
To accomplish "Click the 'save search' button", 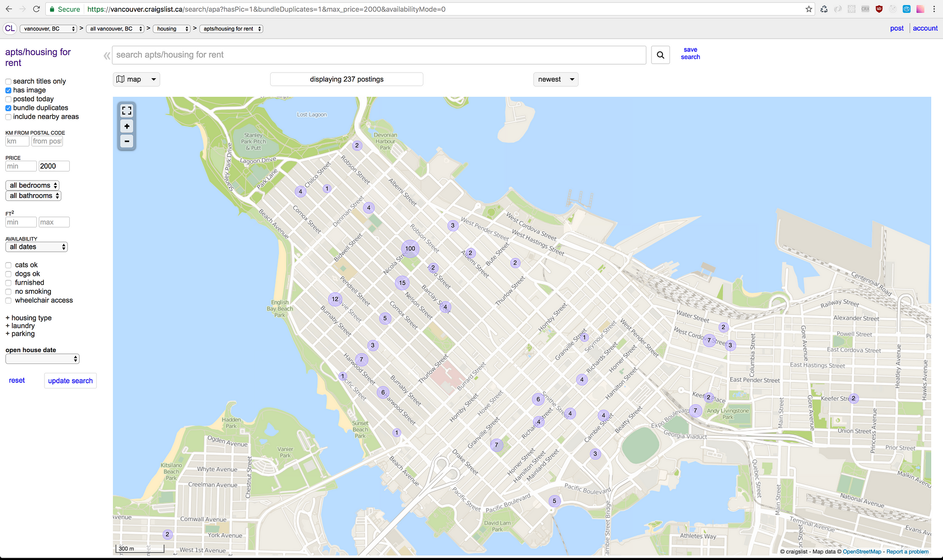I will coord(690,53).
